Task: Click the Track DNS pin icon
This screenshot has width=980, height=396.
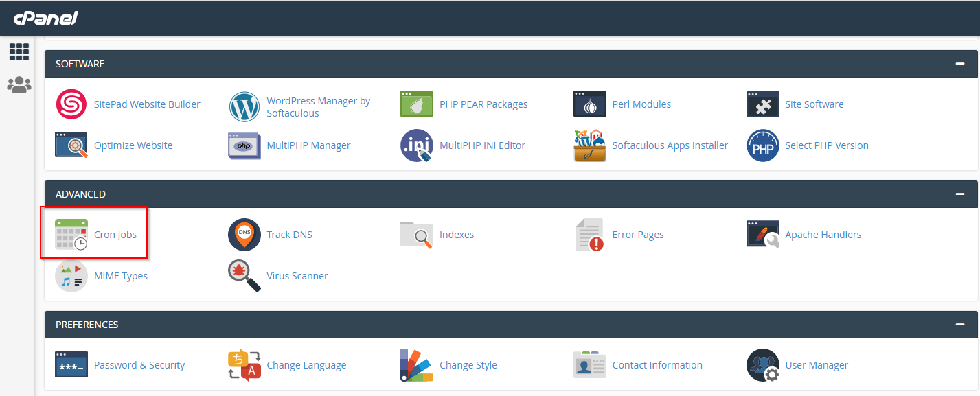Action: (x=244, y=235)
